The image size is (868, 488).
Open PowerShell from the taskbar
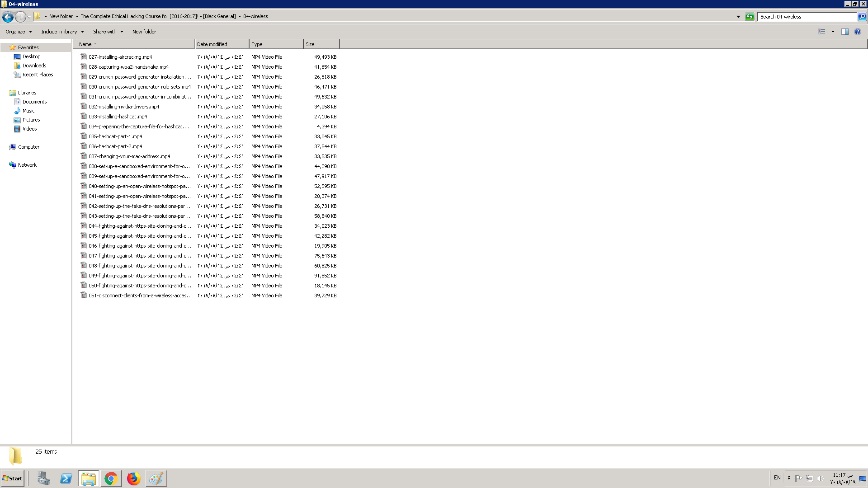click(x=66, y=479)
